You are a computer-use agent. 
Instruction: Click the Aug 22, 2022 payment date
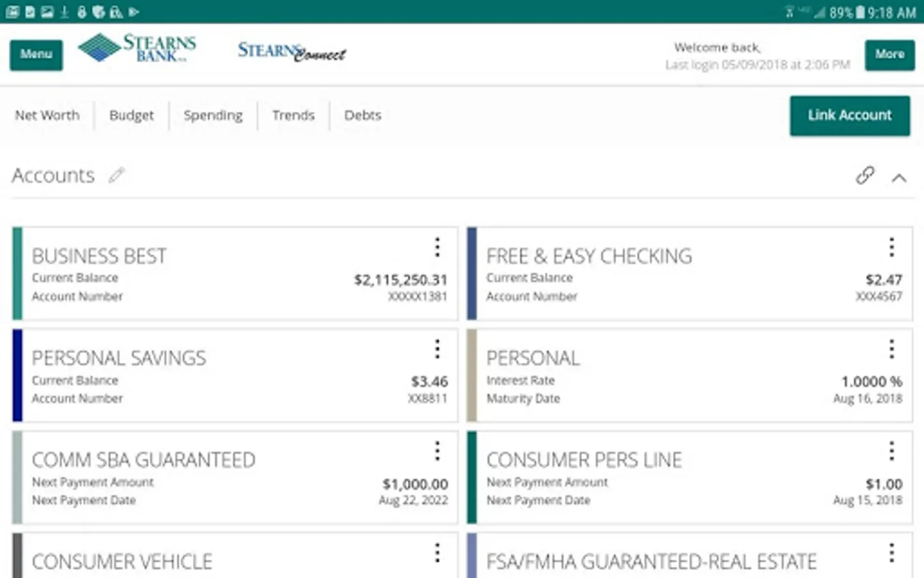pos(413,500)
